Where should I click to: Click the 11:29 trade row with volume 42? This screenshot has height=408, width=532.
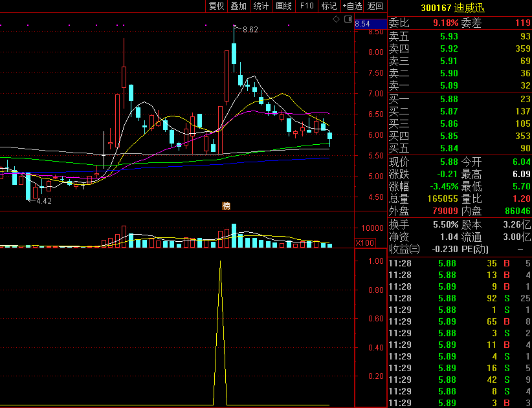tap(460, 380)
